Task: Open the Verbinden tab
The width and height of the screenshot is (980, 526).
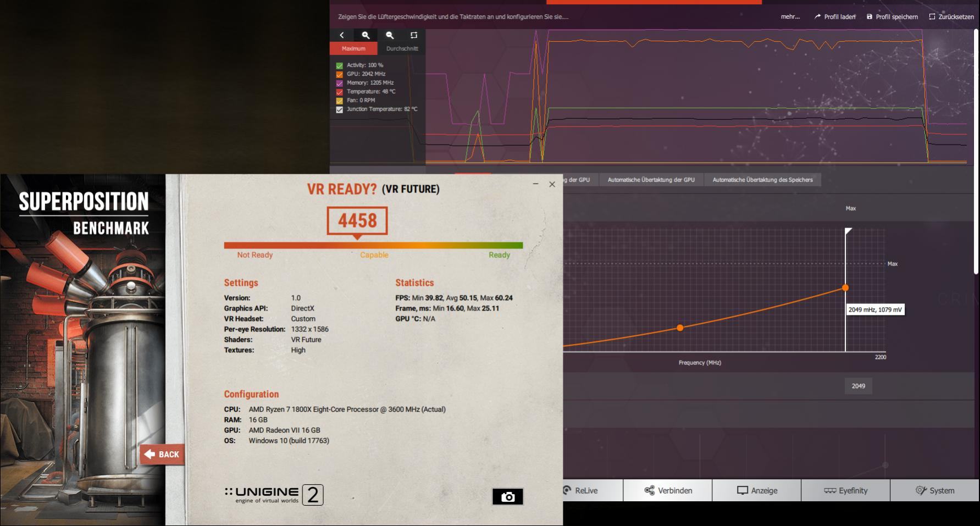Action: click(668, 490)
